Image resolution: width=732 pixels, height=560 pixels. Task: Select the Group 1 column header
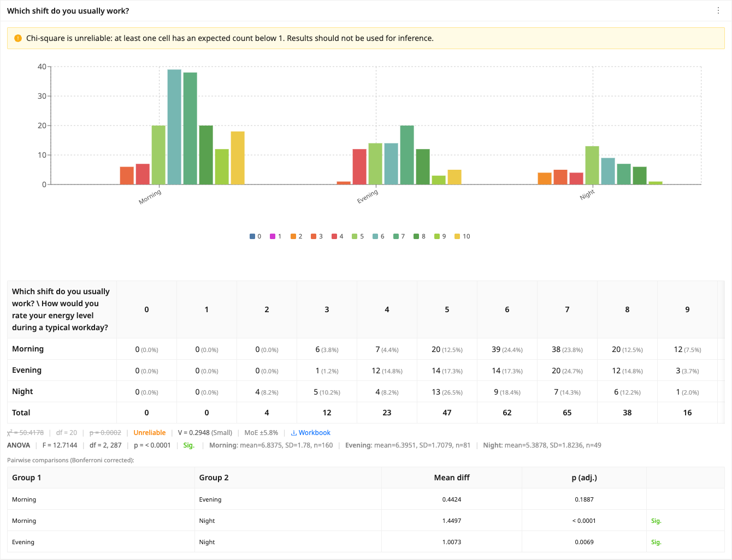point(26,478)
